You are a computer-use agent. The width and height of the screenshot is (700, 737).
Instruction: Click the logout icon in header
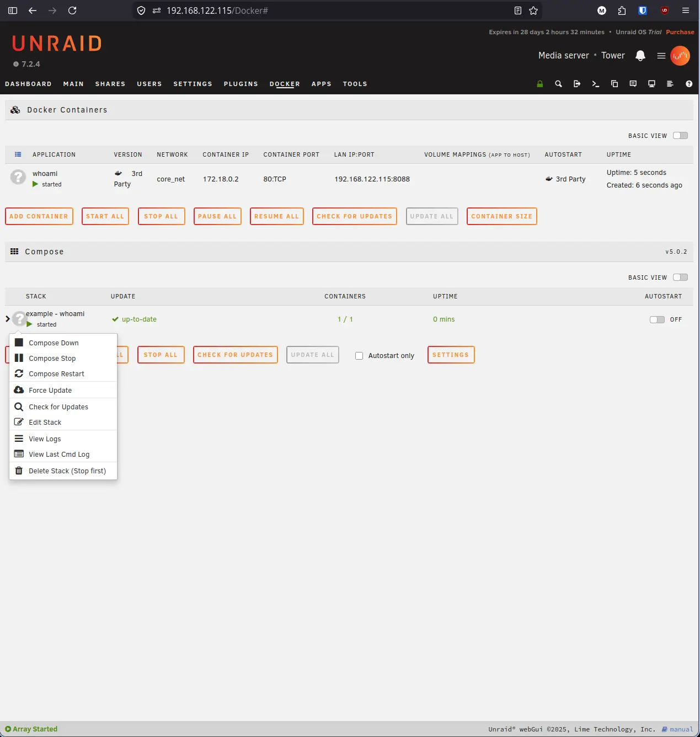point(577,84)
